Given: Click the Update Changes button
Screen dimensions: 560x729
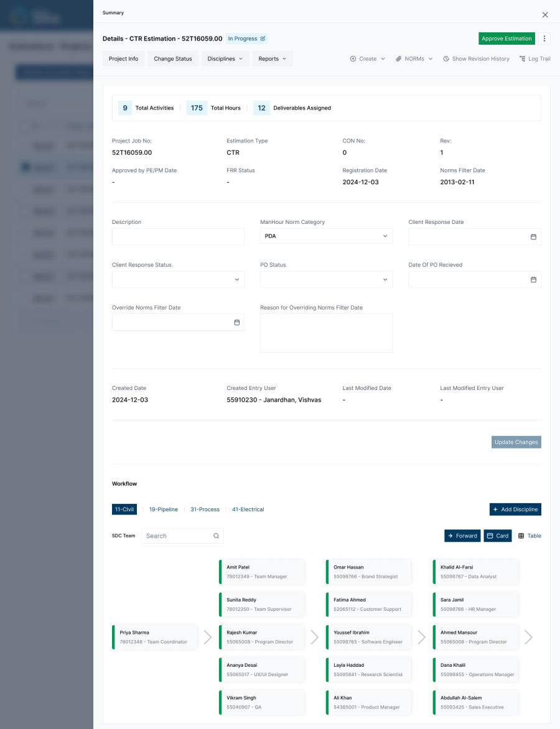Looking at the screenshot, I should pyautogui.click(x=516, y=442).
